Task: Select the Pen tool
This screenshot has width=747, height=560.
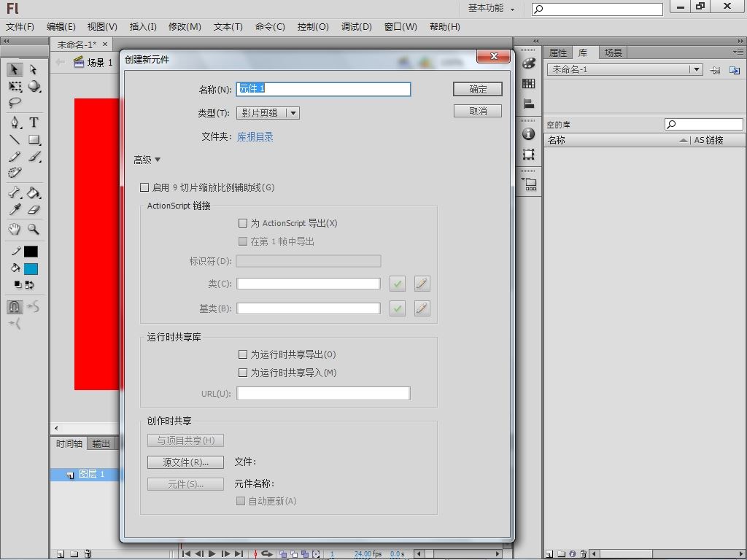Action: tap(15, 122)
